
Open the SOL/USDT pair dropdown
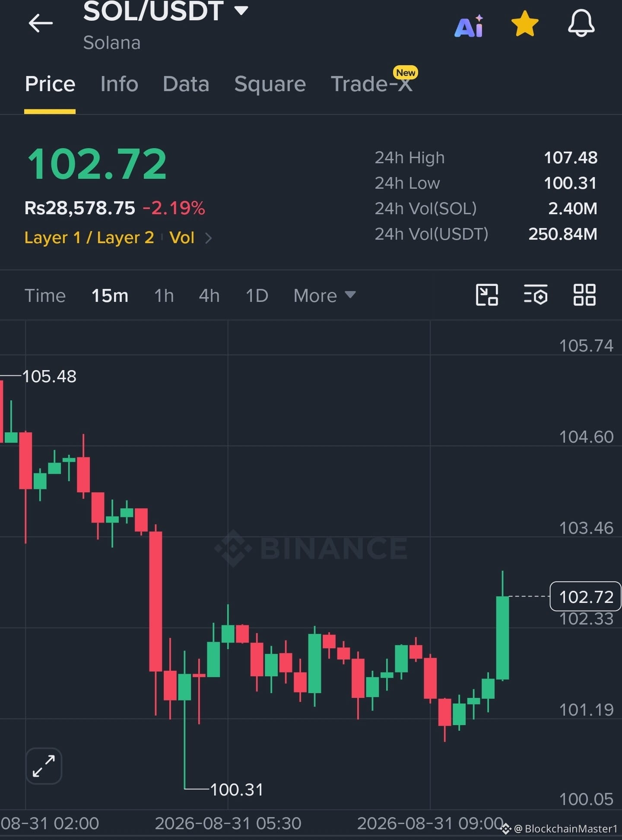pos(165,11)
